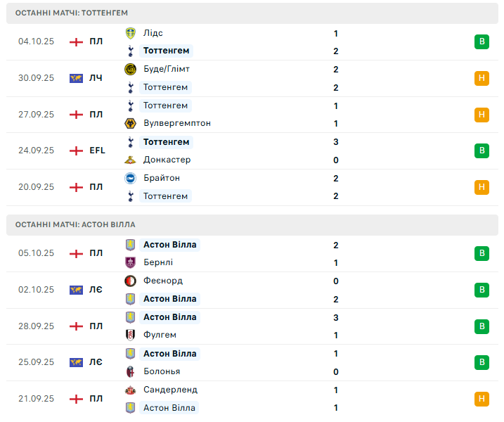Click green win badge for Aston Villa–Burnley

pos(482,253)
